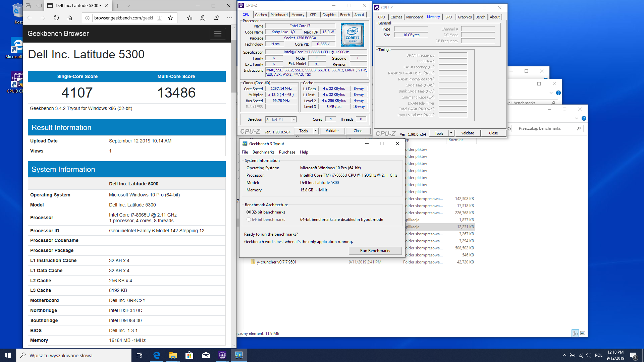The image size is (644, 362).
Task: Open Graphics tab in right CPU-Z
Action: point(465,17)
